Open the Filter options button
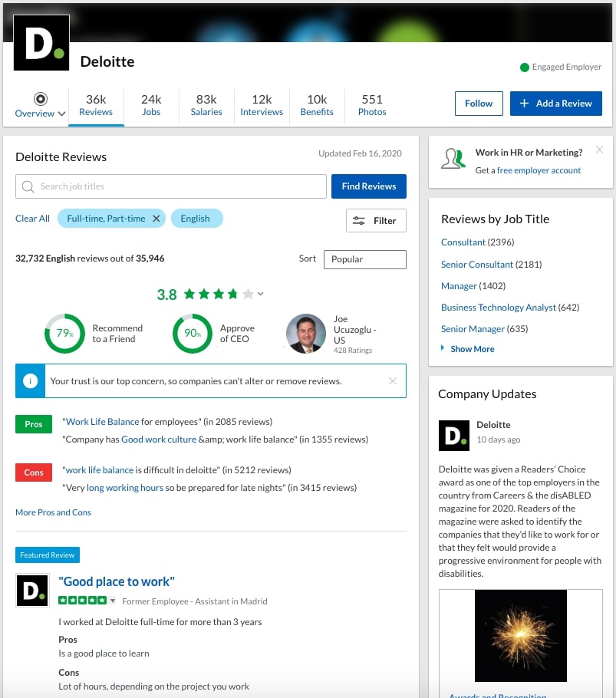The height and width of the screenshot is (698, 616). point(376,220)
